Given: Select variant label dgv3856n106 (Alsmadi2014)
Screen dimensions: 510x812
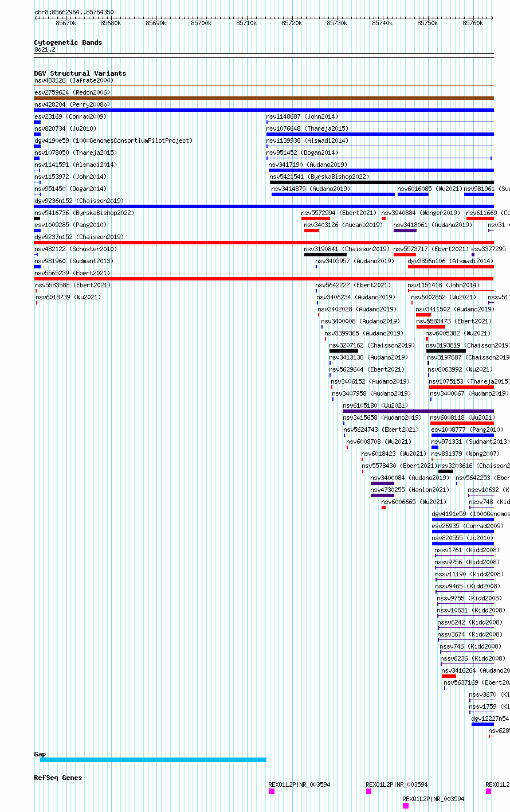Looking at the screenshot, I should tap(451, 261).
